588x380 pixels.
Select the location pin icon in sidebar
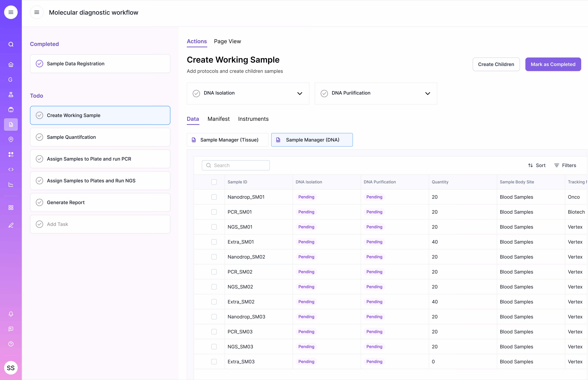point(11,139)
